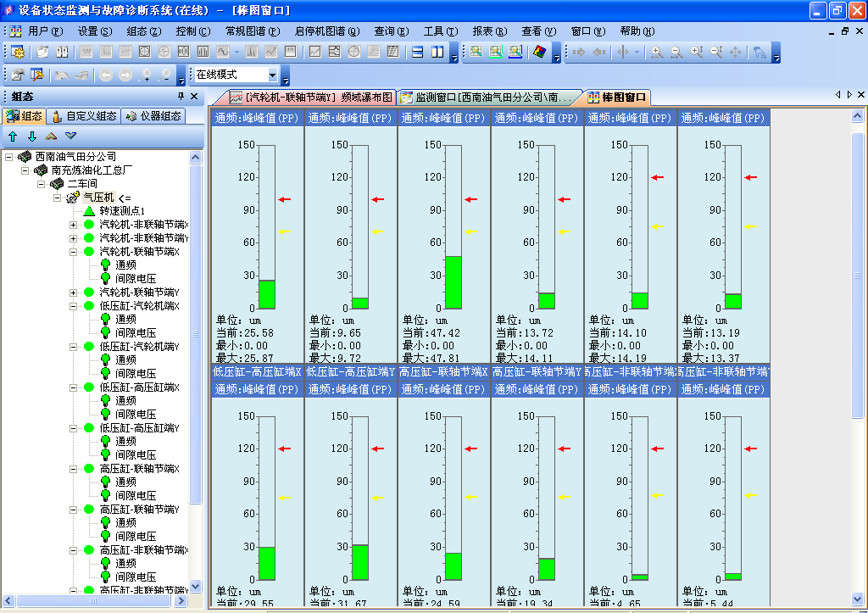Switch to the 频域瀑布图 tab
The width and height of the screenshot is (868, 613).
(309, 98)
